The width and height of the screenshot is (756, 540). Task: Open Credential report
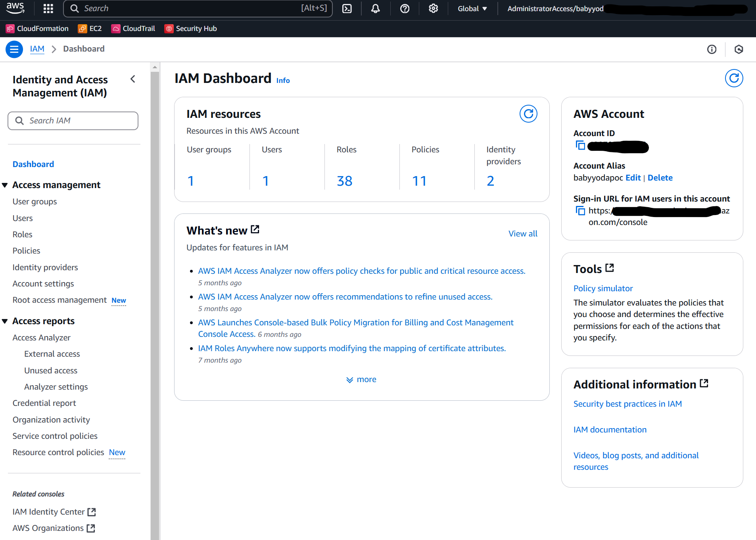click(x=44, y=403)
